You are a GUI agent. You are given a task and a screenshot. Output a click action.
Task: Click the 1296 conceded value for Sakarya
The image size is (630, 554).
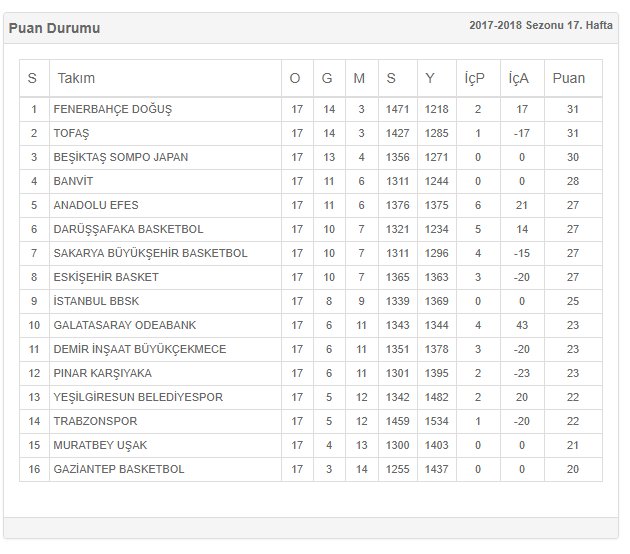(x=436, y=253)
